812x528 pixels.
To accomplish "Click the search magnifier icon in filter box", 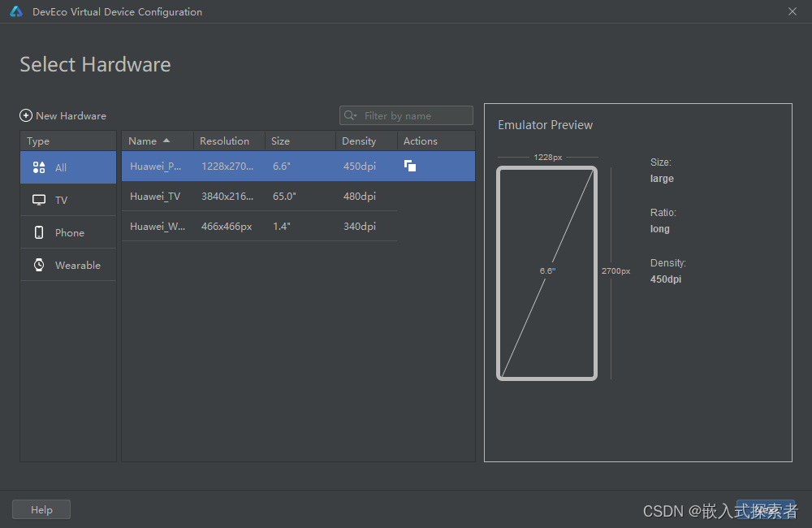I will (x=351, y=115).
